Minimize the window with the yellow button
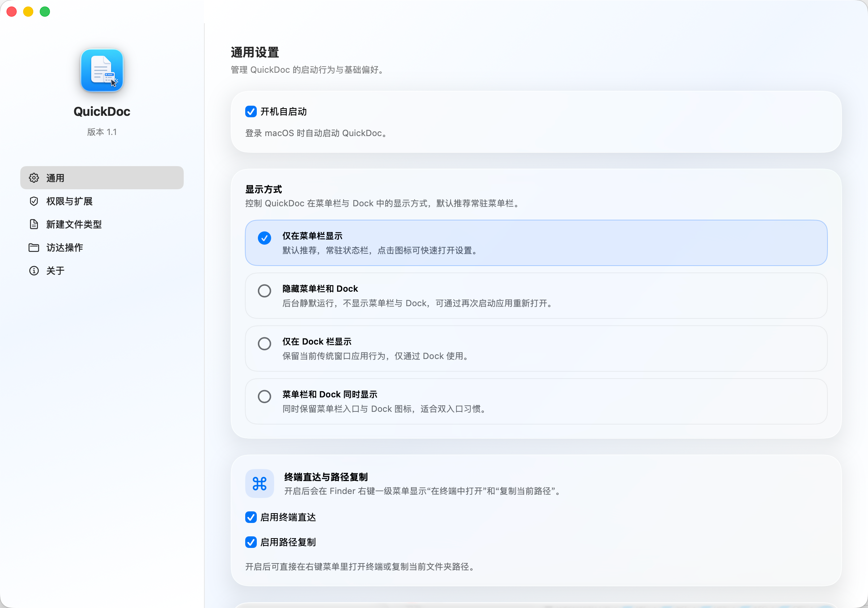The height and width of the screenshot is (608, 868). point(28,12)
